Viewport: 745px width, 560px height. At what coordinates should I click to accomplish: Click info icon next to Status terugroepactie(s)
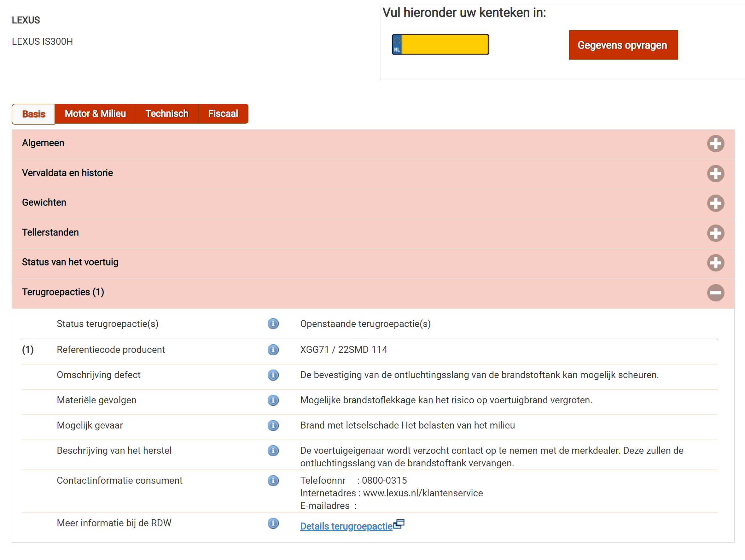(x=273, y=324)
